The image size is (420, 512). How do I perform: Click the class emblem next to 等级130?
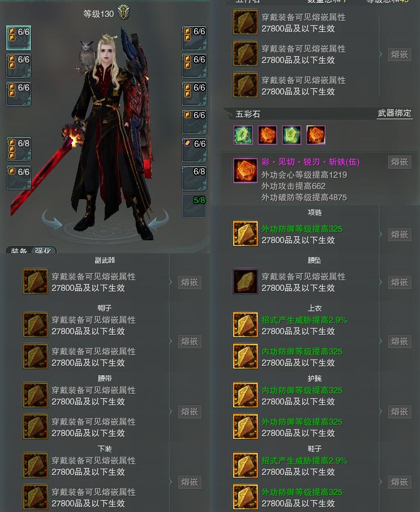[123, 12]
